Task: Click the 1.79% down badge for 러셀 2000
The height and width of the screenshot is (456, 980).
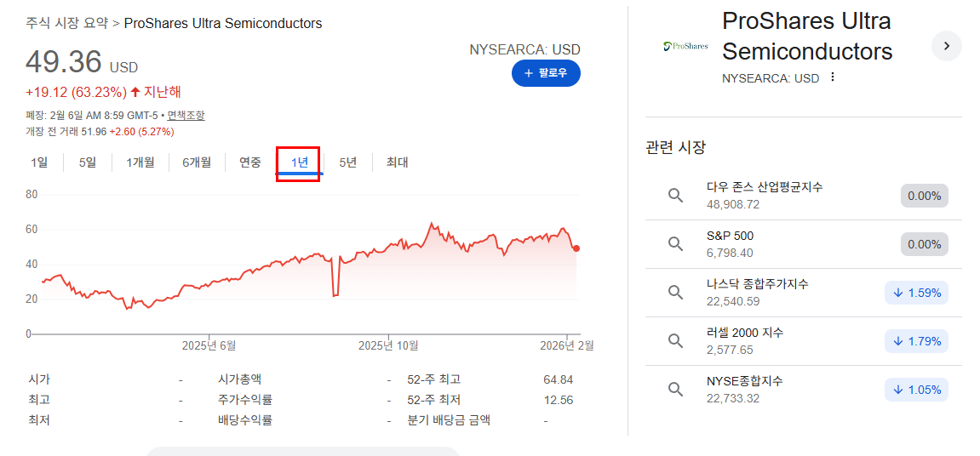Action: point(917,341)
